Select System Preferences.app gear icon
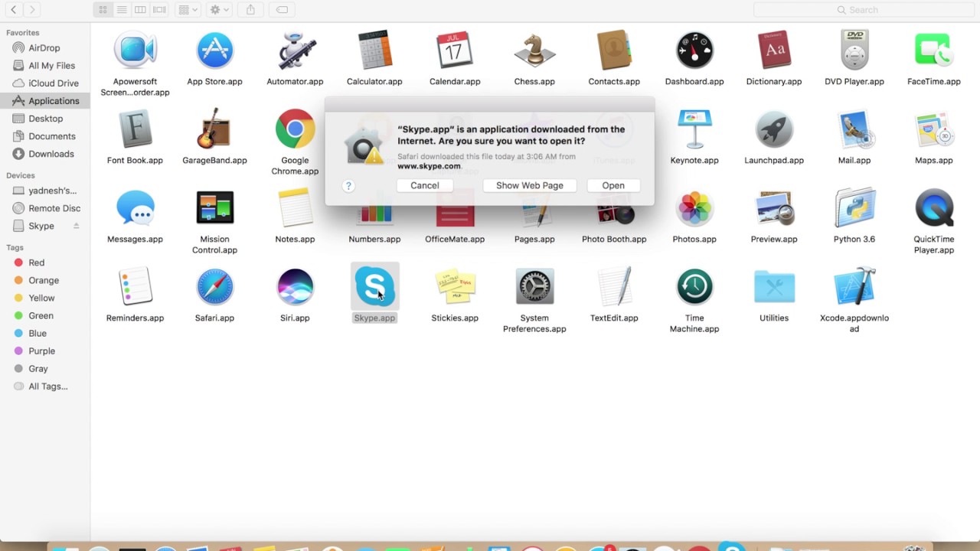Image resolution: width=980 pixels, height=551 pixels. pos(534,287)
